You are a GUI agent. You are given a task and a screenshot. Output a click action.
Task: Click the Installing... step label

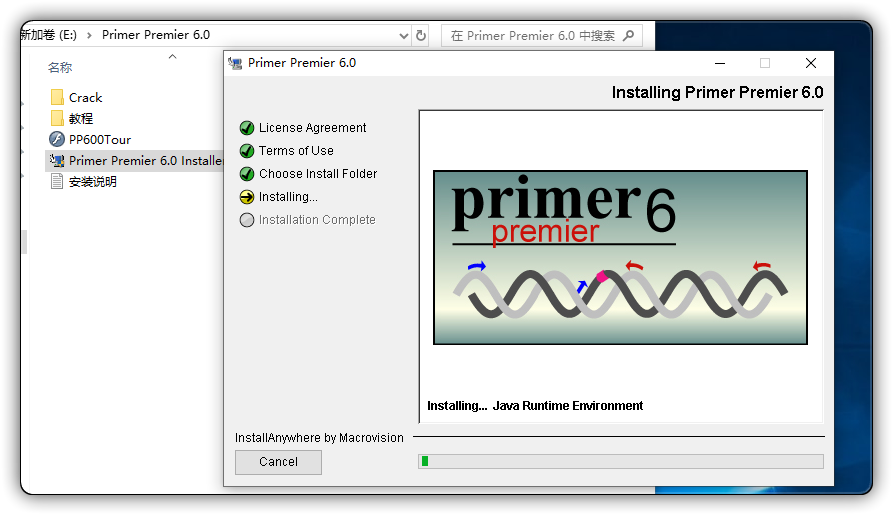click(x=288, y=197)
